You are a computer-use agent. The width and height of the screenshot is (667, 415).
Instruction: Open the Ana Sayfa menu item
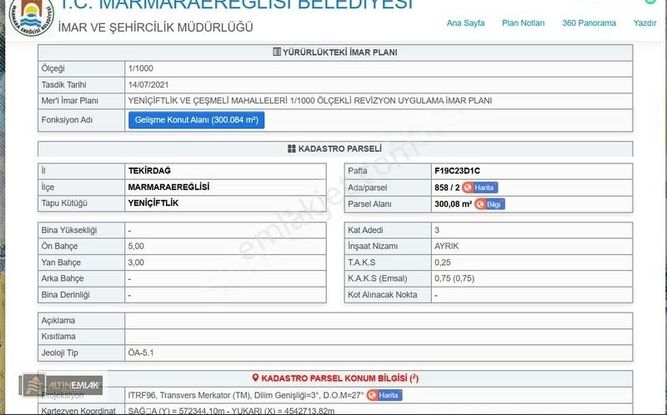[x=466, y=22]
